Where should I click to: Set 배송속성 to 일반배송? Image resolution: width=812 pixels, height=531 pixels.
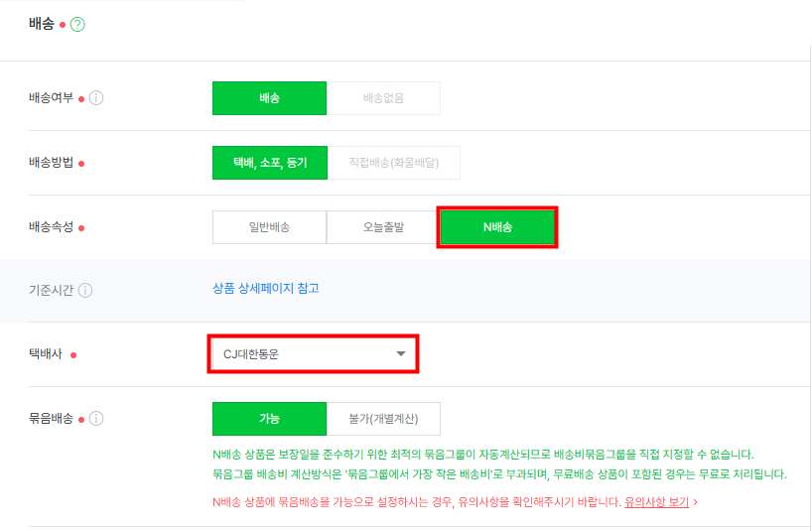coord(269,227)
